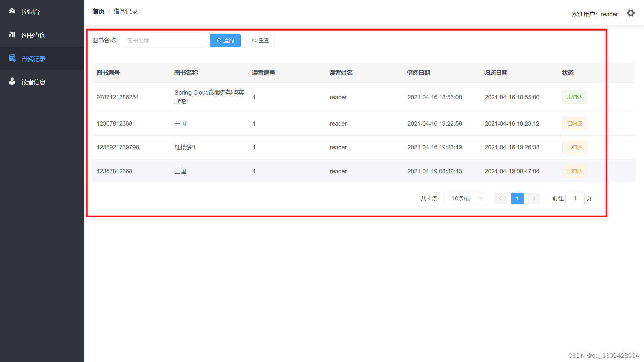Open the 读者信息 menu item

[x=42, y=82]
